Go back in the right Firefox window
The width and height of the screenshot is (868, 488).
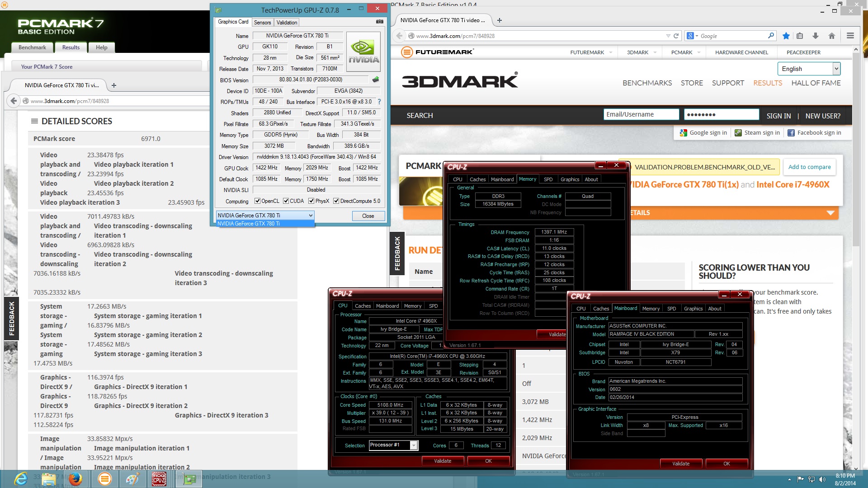click(399, 36)
